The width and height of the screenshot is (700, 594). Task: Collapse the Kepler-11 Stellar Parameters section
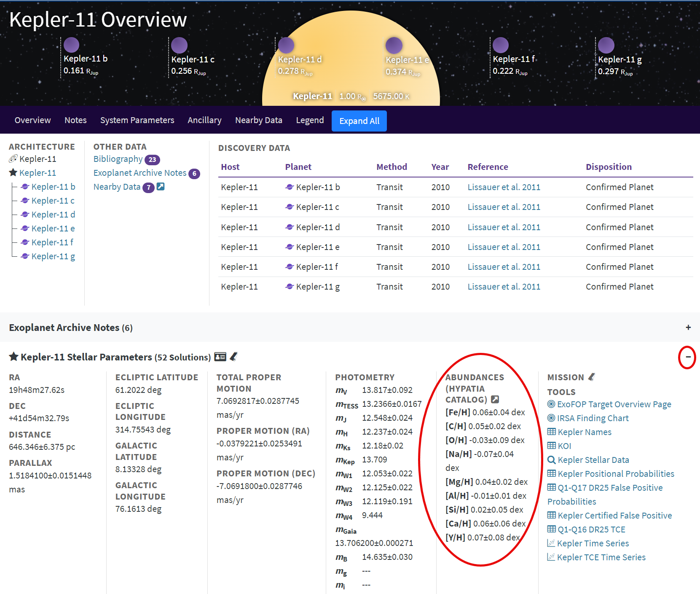(688, 357)
